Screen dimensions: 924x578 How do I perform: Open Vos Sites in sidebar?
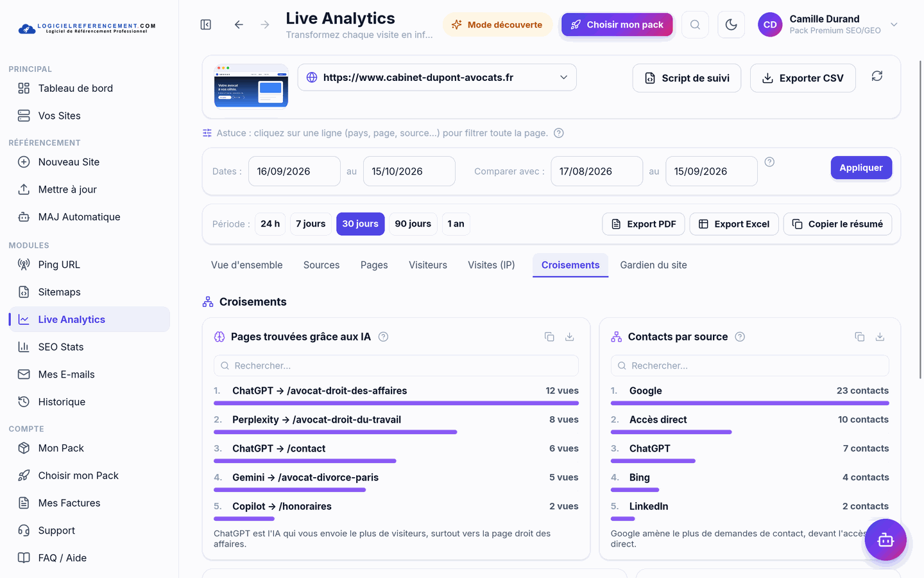point(89,116)
